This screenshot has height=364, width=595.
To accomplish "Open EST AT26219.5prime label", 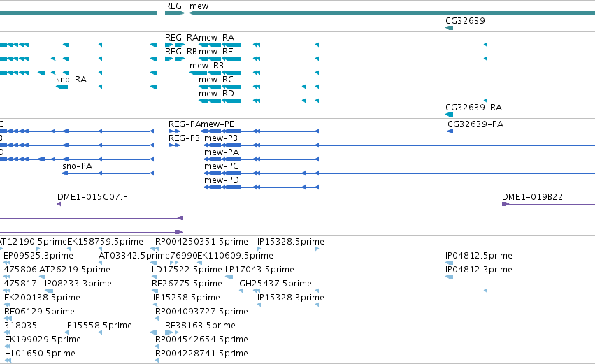I will point(75,270).
